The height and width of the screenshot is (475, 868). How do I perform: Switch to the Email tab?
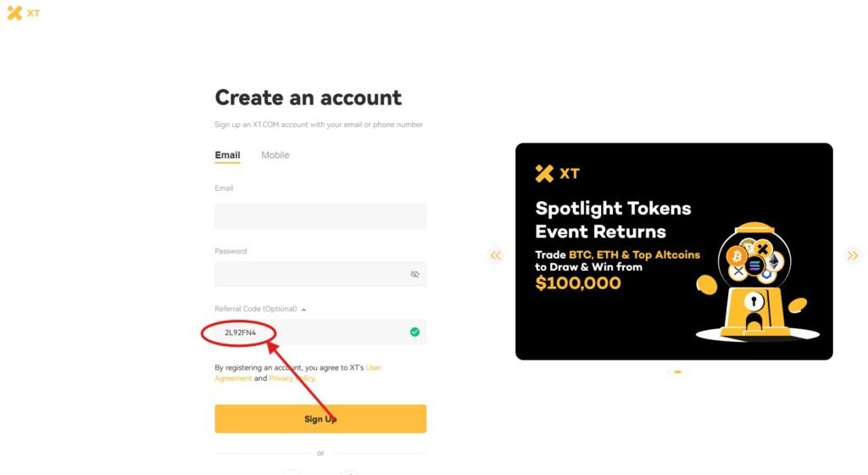[227, 155]
